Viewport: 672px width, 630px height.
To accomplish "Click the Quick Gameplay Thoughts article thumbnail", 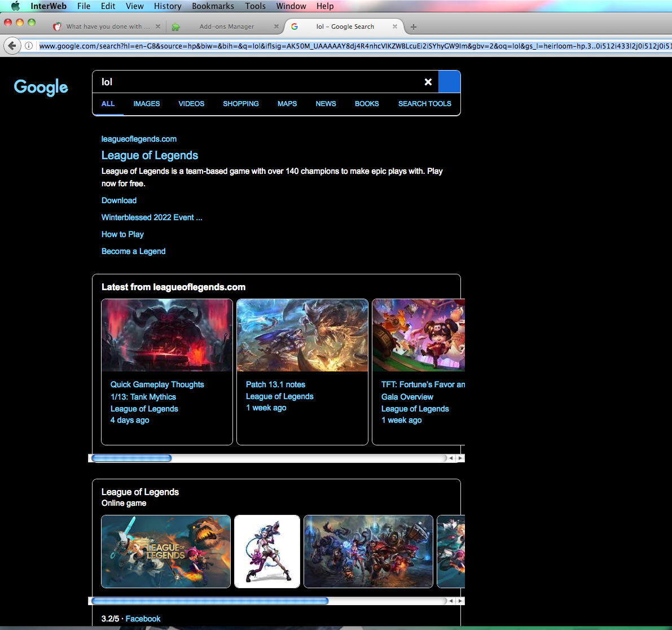I will (x=167, y=335).
